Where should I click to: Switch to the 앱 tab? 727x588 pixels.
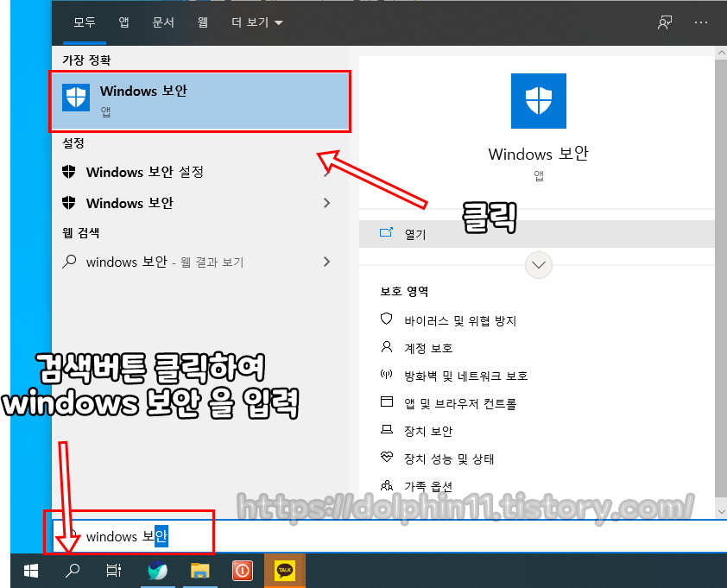pos(123,22)
